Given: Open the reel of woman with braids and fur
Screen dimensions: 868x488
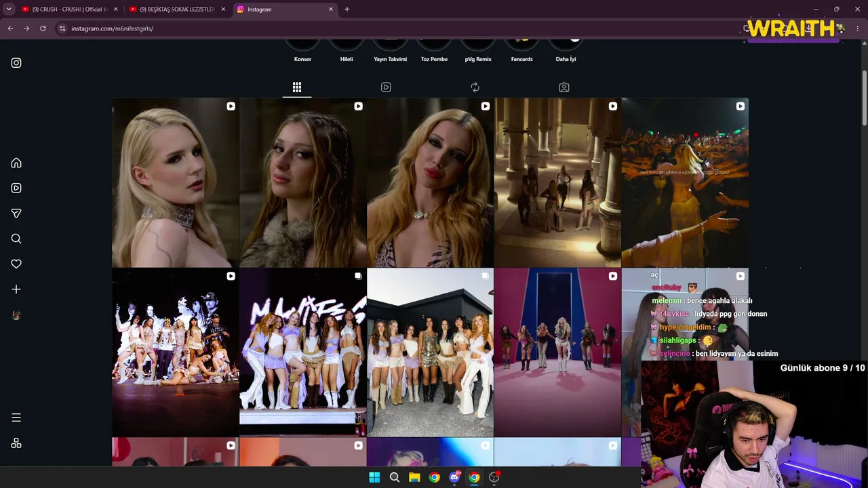Looking at the screenshot, I should [302, 182].
